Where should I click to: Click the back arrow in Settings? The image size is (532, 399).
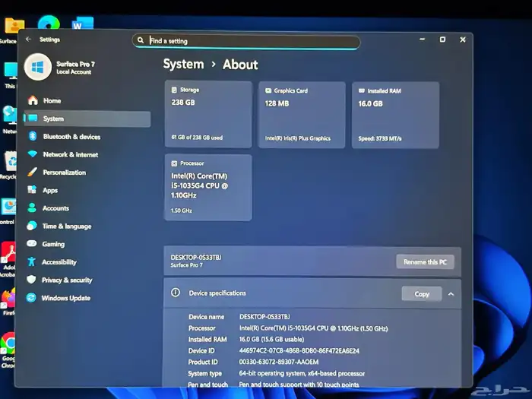pyautogui.click(x=29, y=40)
